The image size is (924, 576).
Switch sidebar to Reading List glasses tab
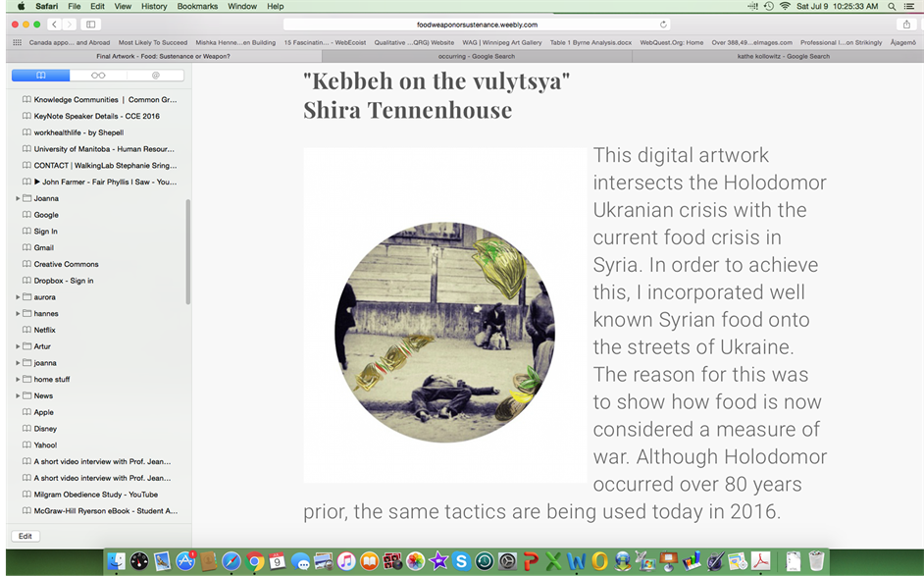[x=98, y=76]
